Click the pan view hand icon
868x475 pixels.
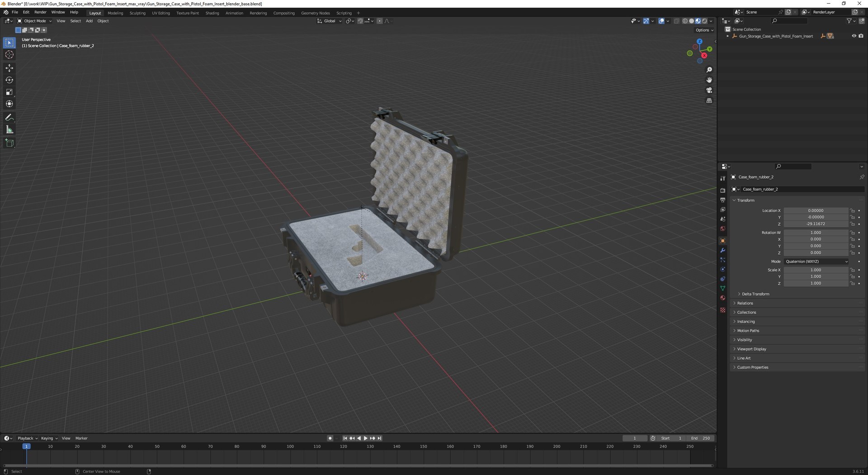pyautogui.click(x=709, y=80)
